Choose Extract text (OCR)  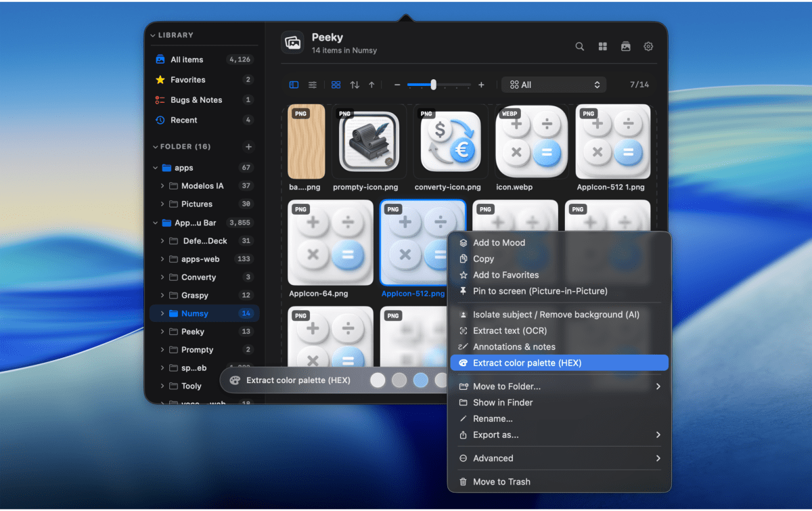[560, 331]
